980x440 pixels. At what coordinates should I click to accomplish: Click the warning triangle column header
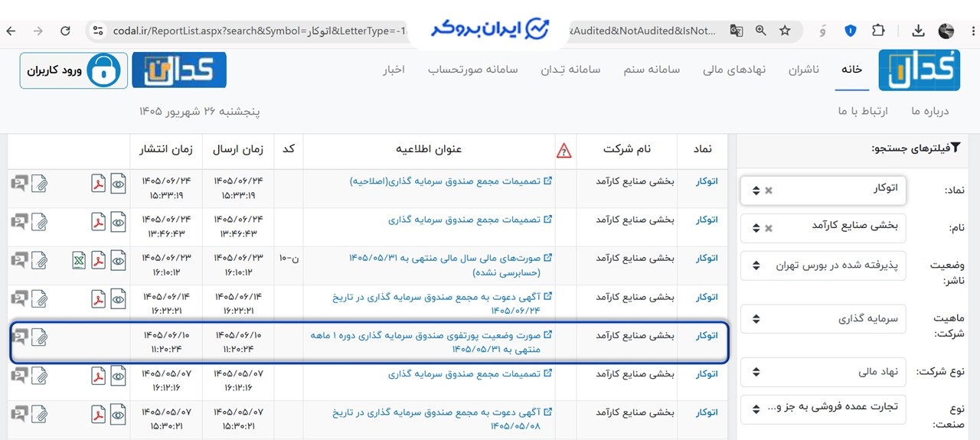point(564,150)
